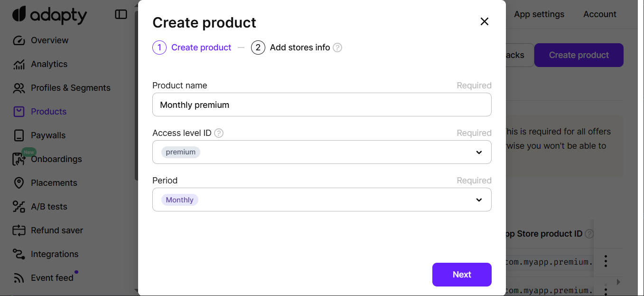
Task: Select the Profiles & Segments people icon
Action: [x=19, y=88]
